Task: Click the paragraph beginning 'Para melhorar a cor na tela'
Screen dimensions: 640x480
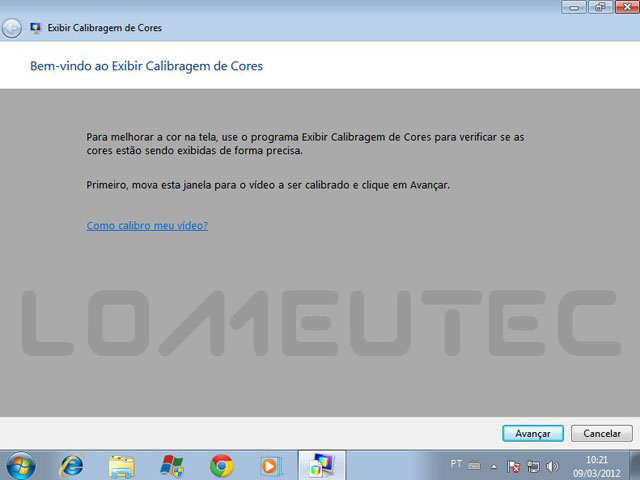Action: click(x=305, y=144)
